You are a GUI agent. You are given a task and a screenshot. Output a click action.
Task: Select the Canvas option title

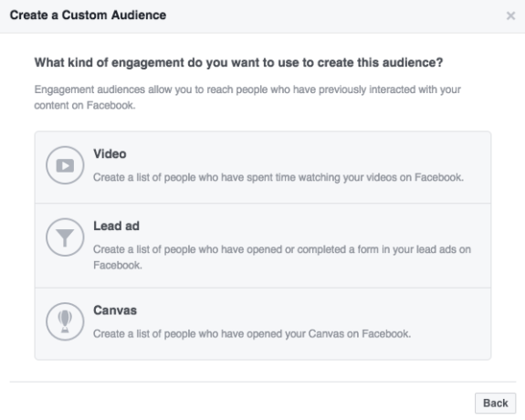coord(115,310)
